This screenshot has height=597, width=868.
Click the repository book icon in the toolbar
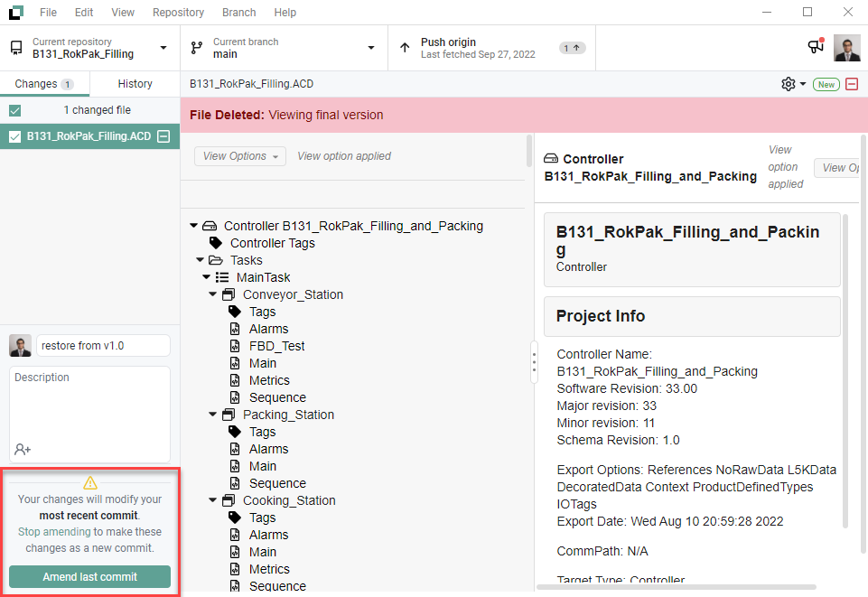pos(15,47)
